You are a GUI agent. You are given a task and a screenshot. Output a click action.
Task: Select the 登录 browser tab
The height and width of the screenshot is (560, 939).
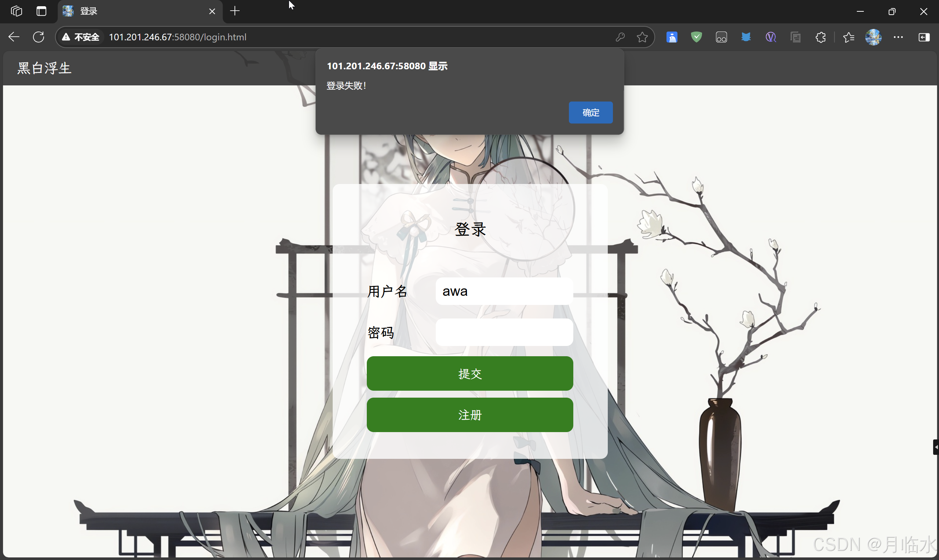click(132, 11)
